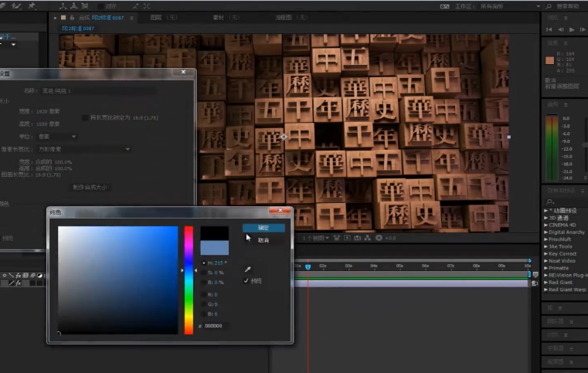The width and height of the screenshot is (588, 373).
Task: Expand the Red Giant effects folder
Action: [x=546, y=283]
